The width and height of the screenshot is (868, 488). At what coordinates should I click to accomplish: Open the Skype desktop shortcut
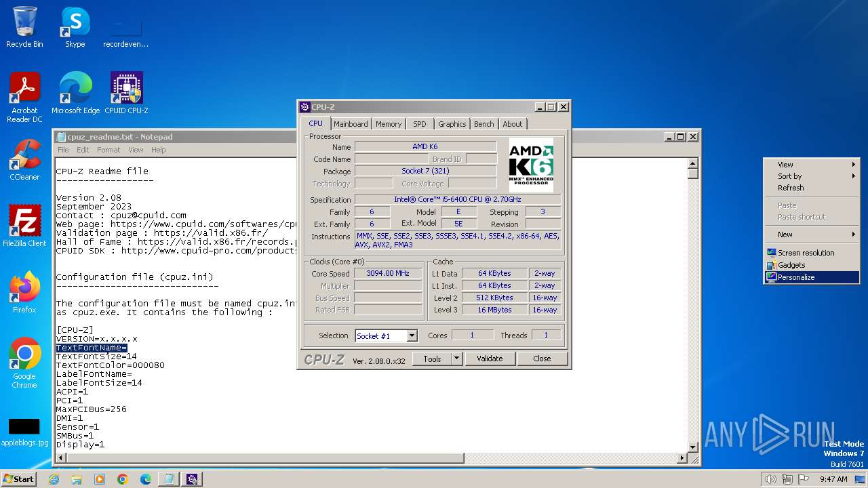click(x=75, y=27)
